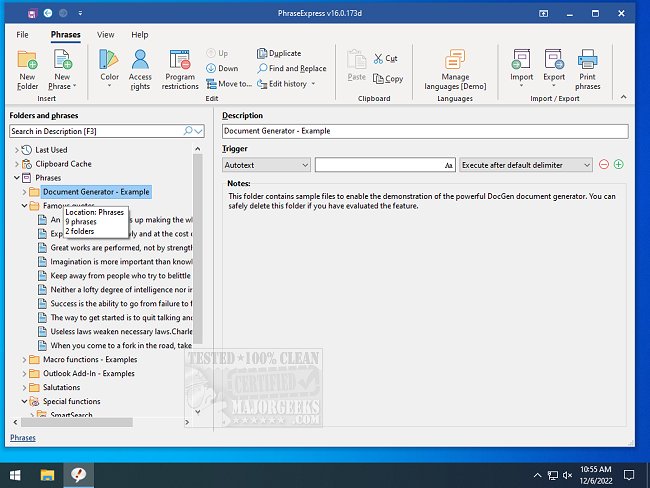This screenshot has width=650, height=488.
Task: Expand the Macro functions - Examples folder
Action: (24, 359)
